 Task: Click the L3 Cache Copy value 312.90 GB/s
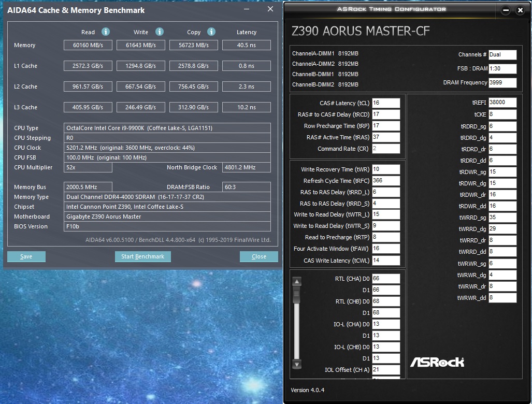(194, 107)
